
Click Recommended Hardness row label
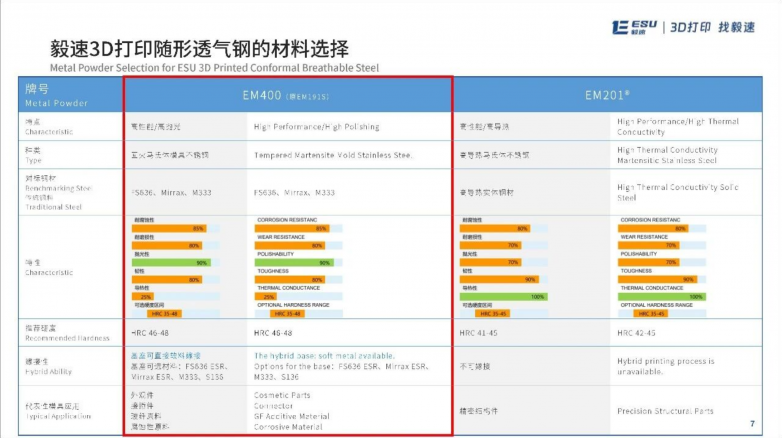pyautogui.click(x=62, y=332)
